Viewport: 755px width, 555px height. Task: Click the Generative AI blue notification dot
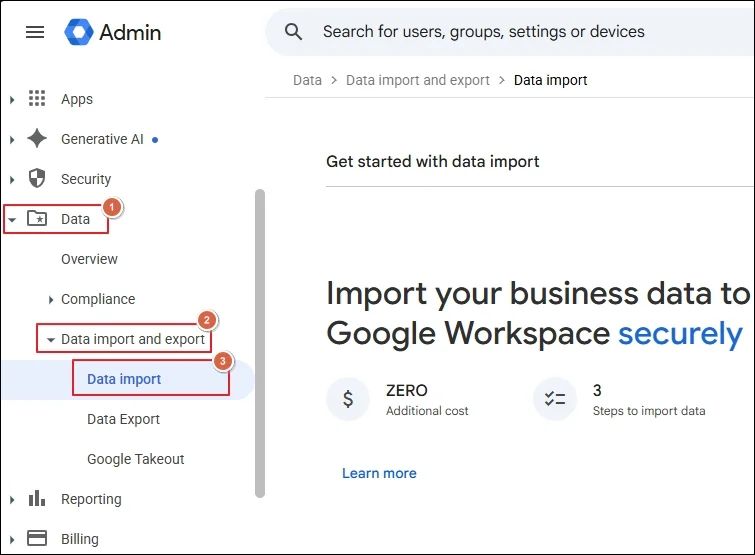tap(155, 140)
